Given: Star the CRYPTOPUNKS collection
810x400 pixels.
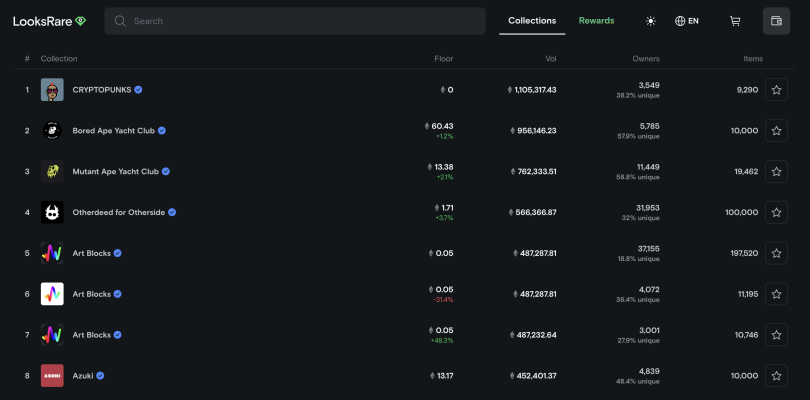Looking at the screenshot, I should [x=776, y=90].
